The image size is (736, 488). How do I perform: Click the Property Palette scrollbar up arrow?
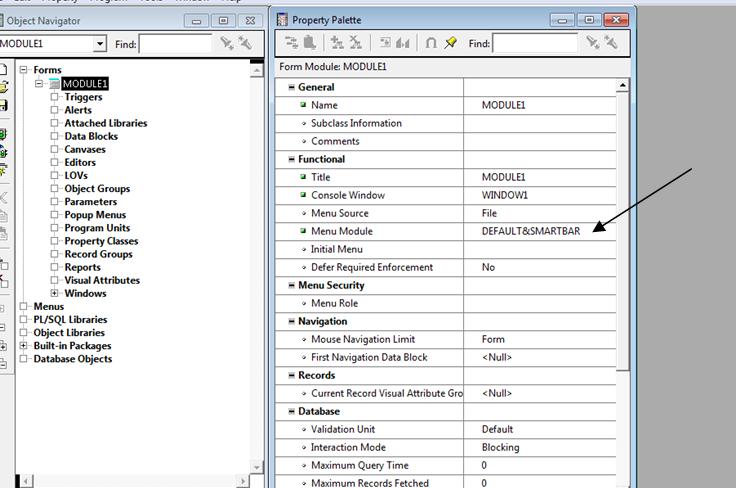[622, 86]
